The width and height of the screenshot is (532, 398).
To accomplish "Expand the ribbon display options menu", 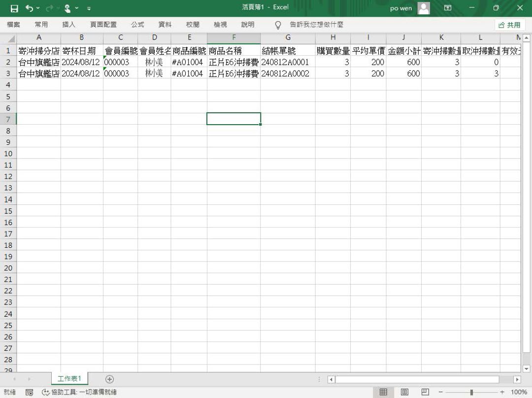I will [x=447, y=8].
